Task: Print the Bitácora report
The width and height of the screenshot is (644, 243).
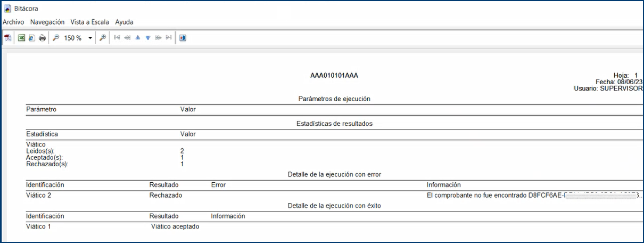Action: point(42,38)
